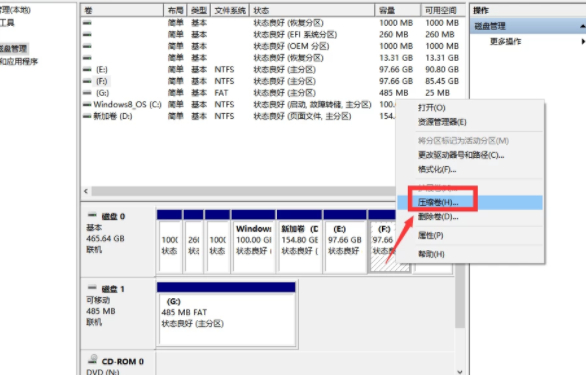This screenshot has height=375, width=586.
Task: Click the 25 MB free space cell
Action: click(437, 93)
